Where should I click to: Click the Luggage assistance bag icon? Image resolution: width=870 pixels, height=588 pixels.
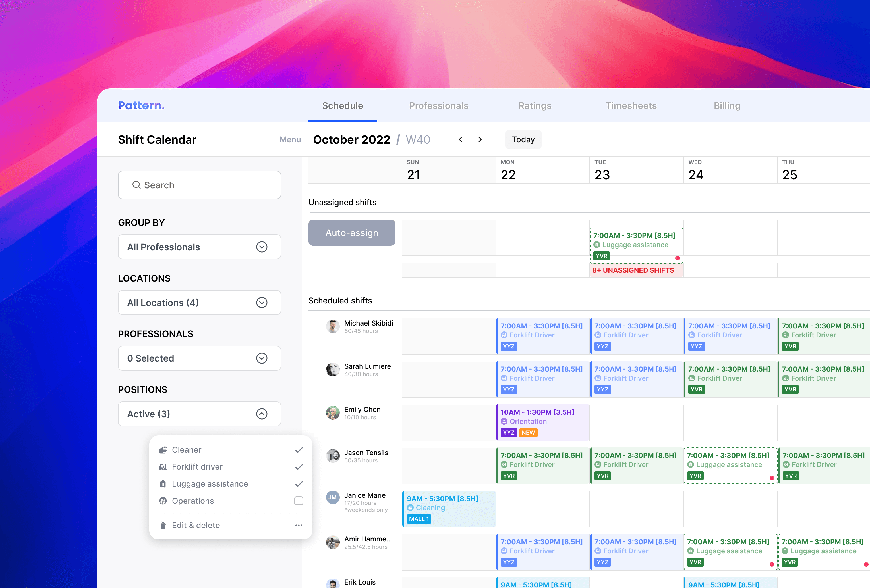163,484
